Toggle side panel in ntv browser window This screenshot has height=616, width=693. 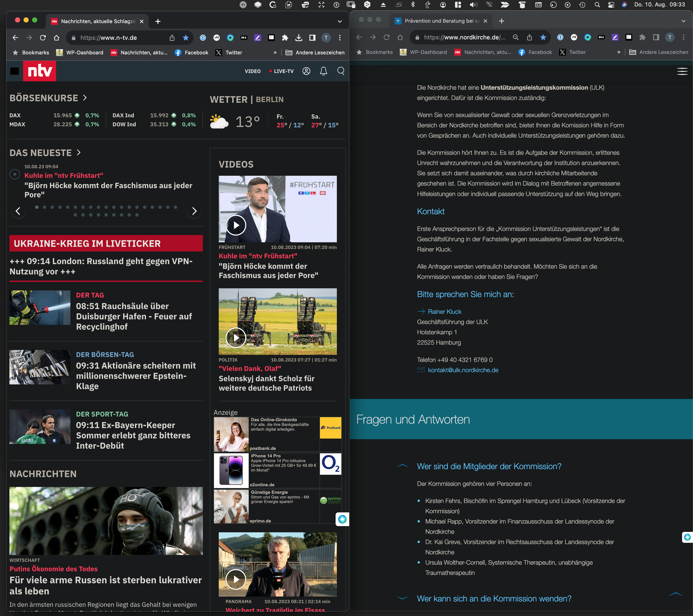pyautogui.click(x=312, y=38)
